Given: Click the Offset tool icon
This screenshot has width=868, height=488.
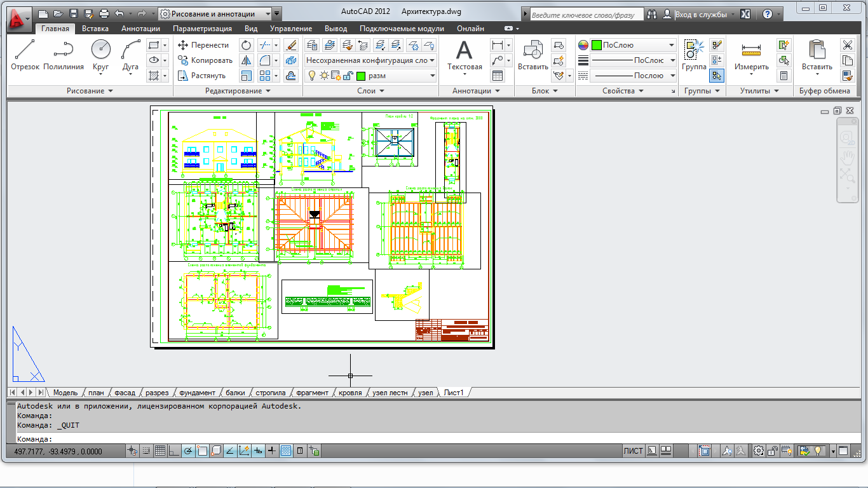Looking at the screenshot, I should click(x=291, y=76).
